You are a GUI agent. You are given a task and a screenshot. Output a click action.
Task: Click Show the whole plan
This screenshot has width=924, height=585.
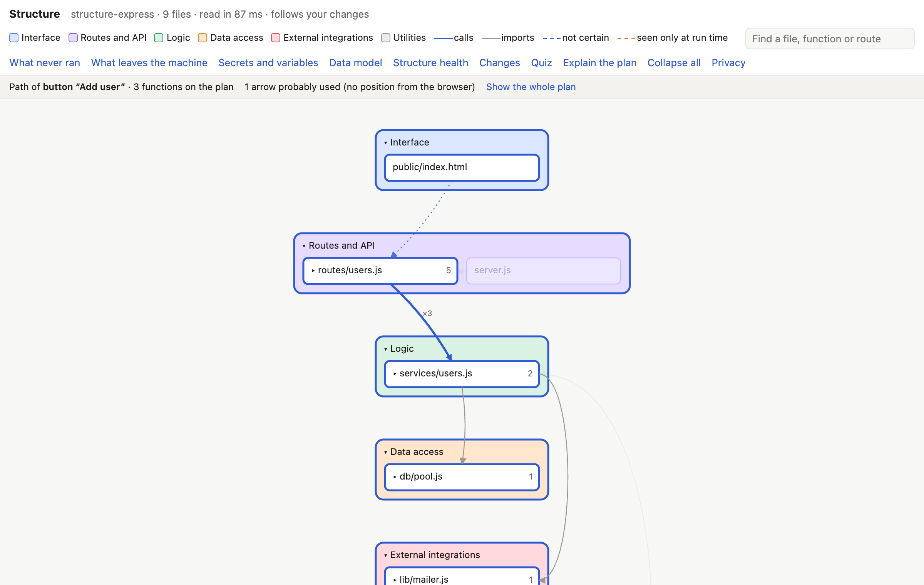[531, 87]
